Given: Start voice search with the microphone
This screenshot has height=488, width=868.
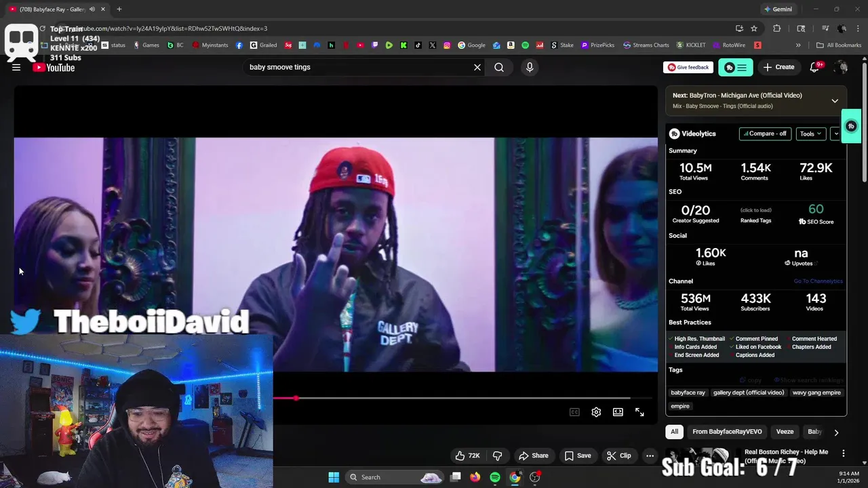Looking at the screenshot, I should click(x=530, y=67).
